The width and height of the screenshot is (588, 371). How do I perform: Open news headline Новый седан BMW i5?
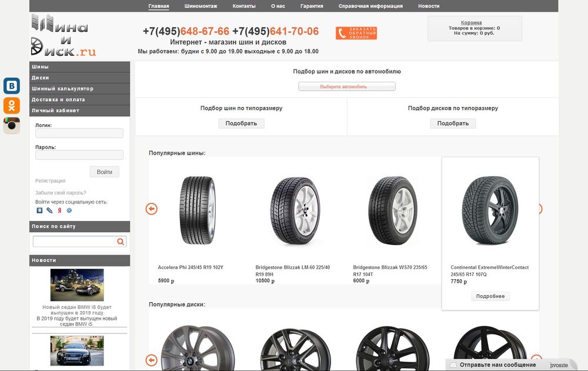pos(77,310)
